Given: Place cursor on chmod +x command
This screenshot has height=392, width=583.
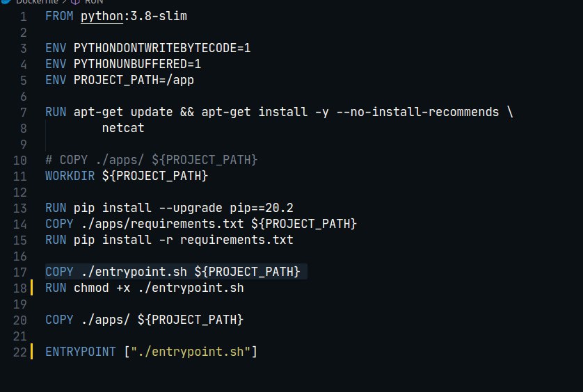Looking at the screenshot, I should (102, 288).
